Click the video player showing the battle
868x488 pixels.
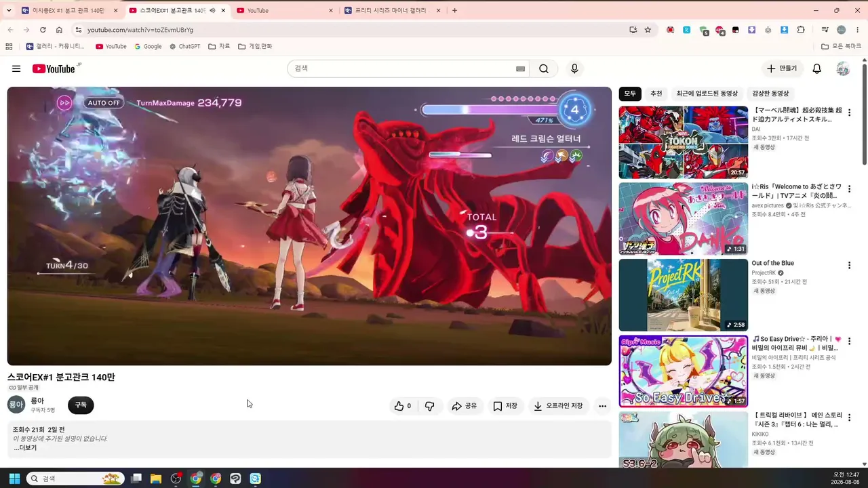pos(309,226)
